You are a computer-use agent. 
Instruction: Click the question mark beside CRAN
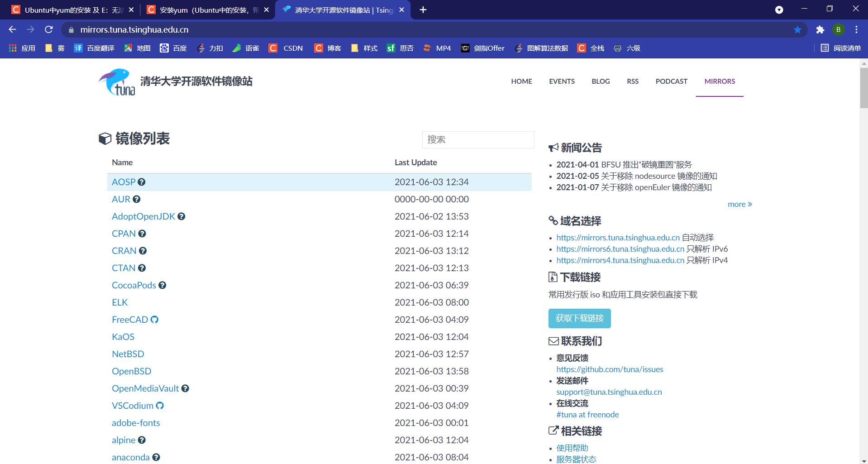coord(143,251)
